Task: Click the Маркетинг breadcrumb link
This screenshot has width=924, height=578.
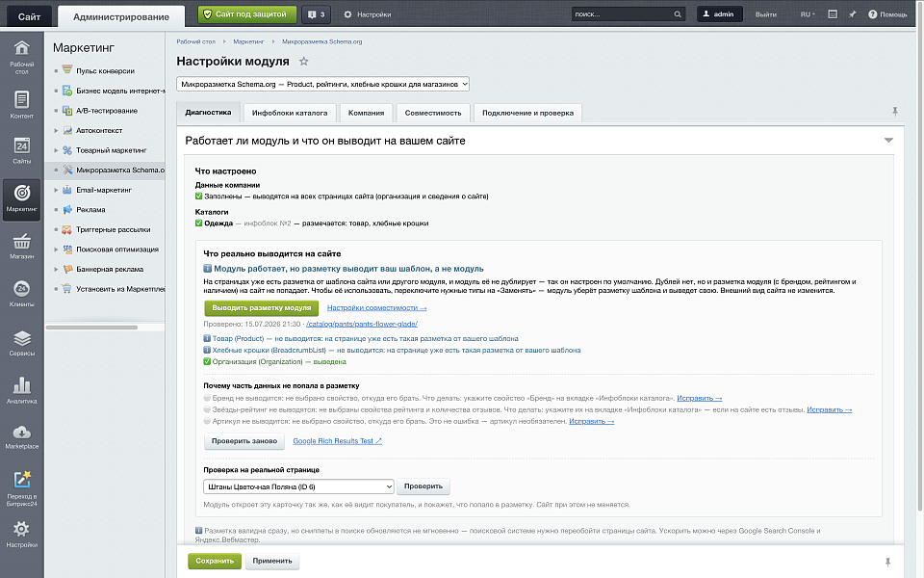Action: click(x=248, y=41)
